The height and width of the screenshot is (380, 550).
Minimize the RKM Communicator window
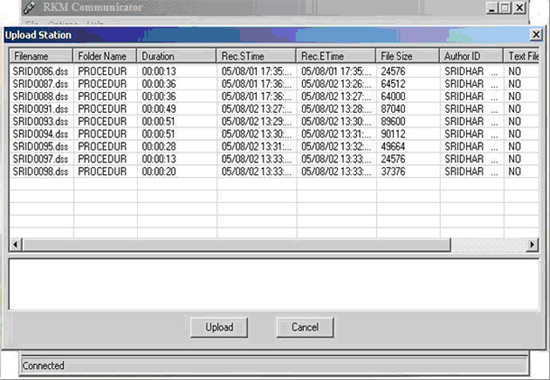click(x=492, y=8)
